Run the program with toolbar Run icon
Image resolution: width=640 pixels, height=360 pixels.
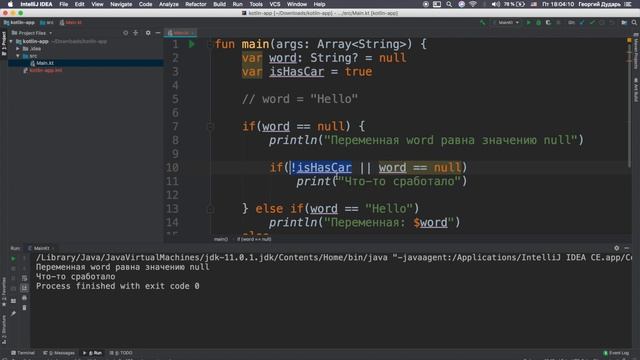529,22
